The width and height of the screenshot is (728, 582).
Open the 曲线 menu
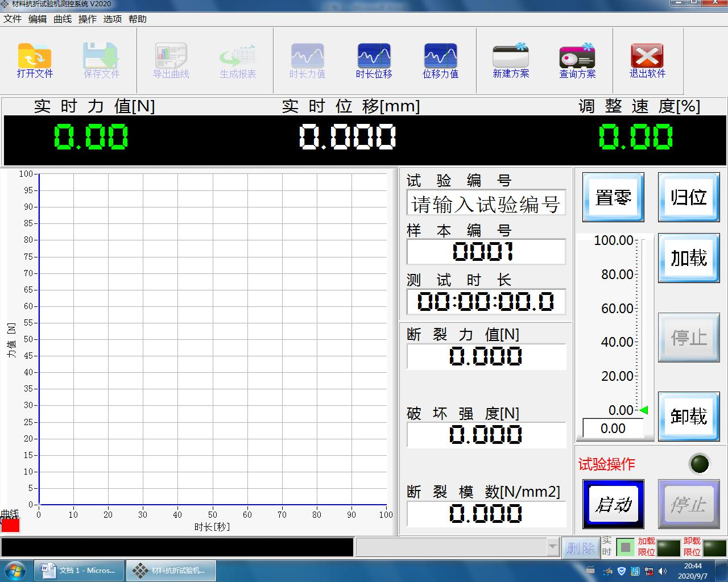pyautogui.click(x=63, y=19)
